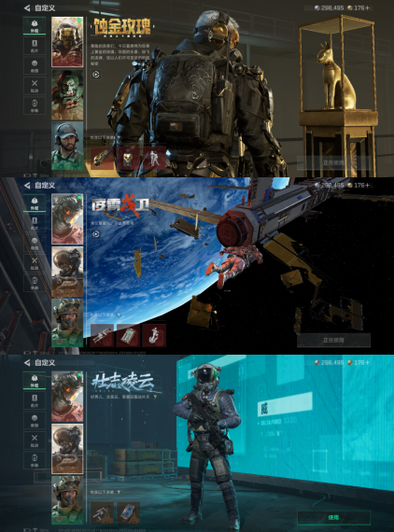Switch to 处决 execution tab in the 壮志凌云 screen
Screen dimensions: 394x532
[x=35, y=441]
